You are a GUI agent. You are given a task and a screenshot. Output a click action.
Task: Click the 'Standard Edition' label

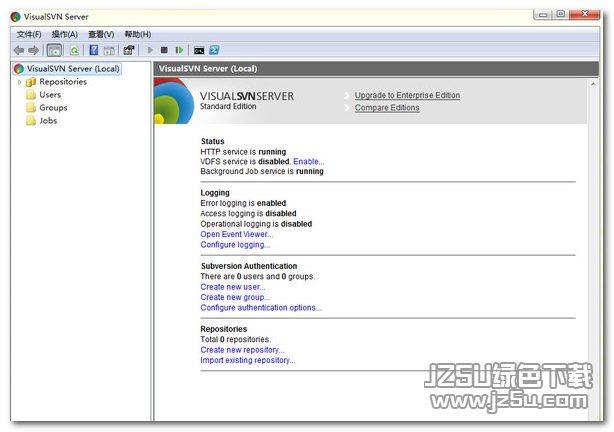(228, 107)
